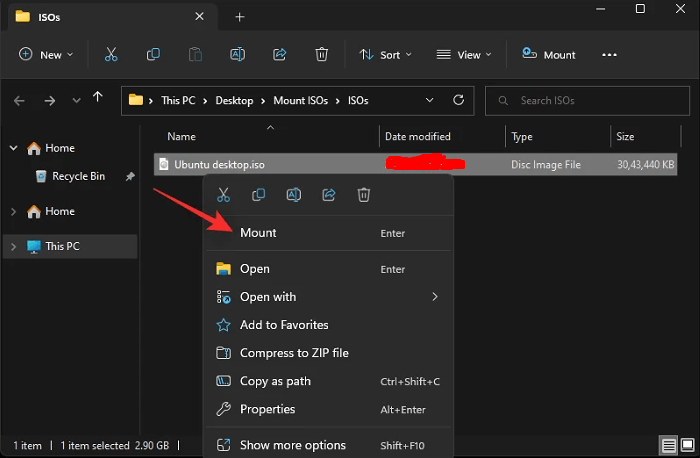This screenshot has width=700, height=458.
Task: Add a new tab with the plus button
Action: tap(240, 17)
